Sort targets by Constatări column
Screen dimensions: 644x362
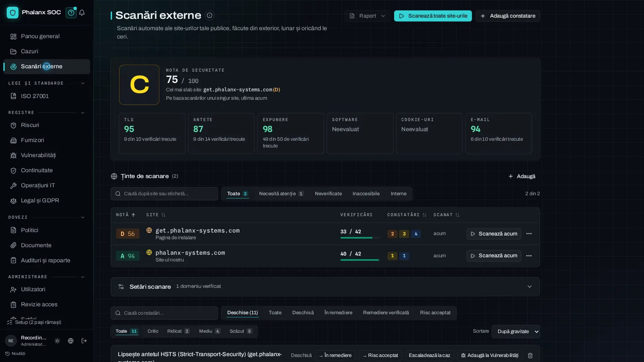(407, 215)
